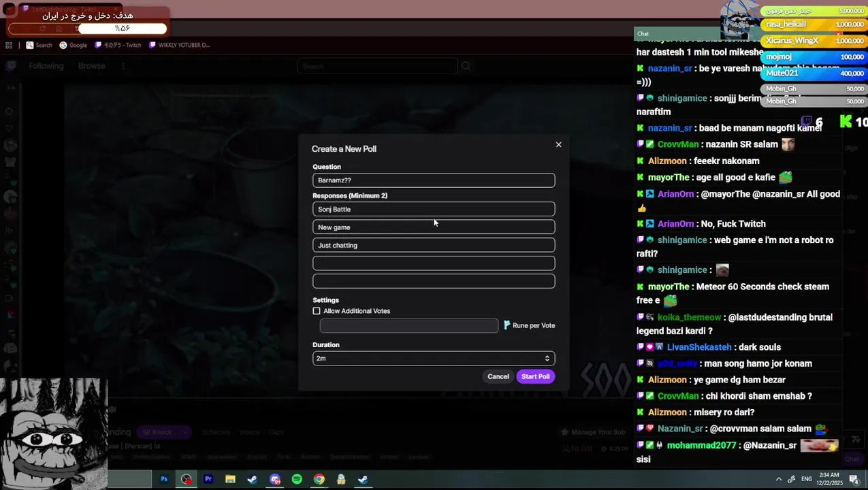The height and width of the screenshot is (490, 868).
Task: Click username LivanShekasteh in chat
Action: 699,347
